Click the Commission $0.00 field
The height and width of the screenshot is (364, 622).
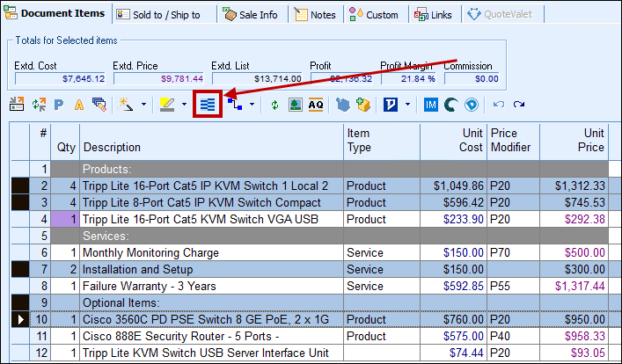point(472,78)
